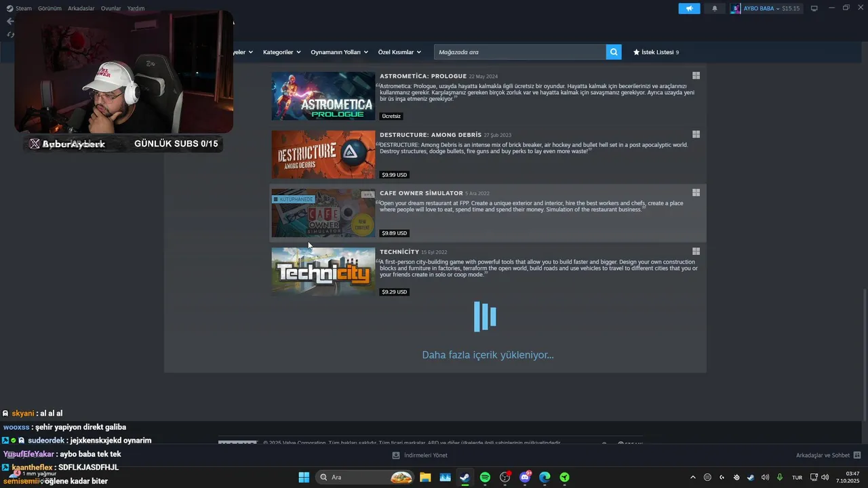The height and width of the screenshot is (488, 868).
Task: Click AYBO BABA profile avatar
Action: tap(736, 8)
